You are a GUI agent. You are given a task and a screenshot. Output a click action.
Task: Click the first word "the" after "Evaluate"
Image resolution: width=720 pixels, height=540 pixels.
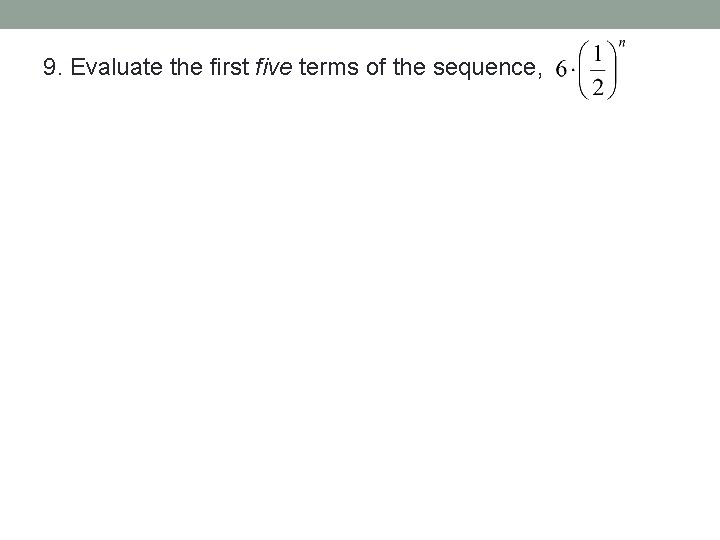pyautogui.click(x=175, y=68)
